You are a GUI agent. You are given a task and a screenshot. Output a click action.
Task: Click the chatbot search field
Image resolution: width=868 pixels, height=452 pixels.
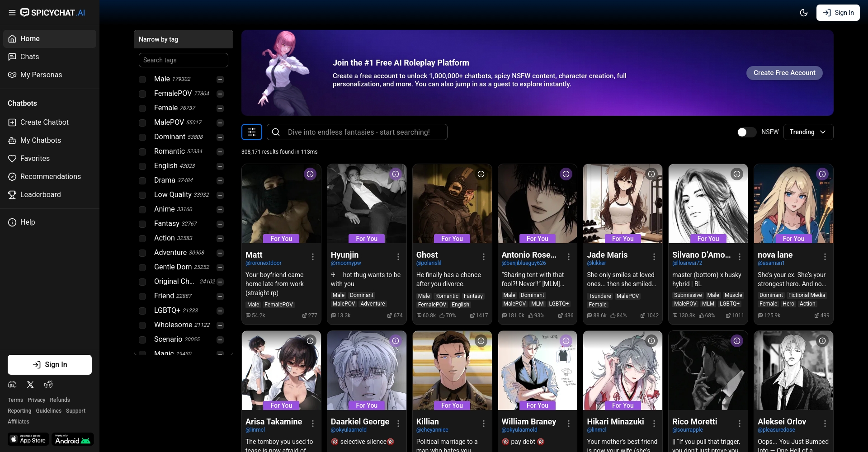[357, 132]
